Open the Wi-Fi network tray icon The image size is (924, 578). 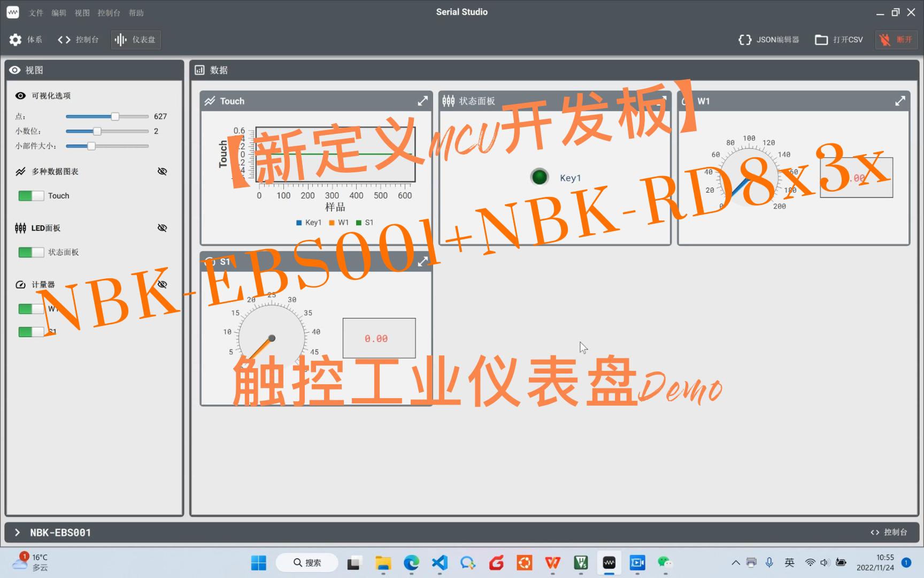click(x=810, y=562)
